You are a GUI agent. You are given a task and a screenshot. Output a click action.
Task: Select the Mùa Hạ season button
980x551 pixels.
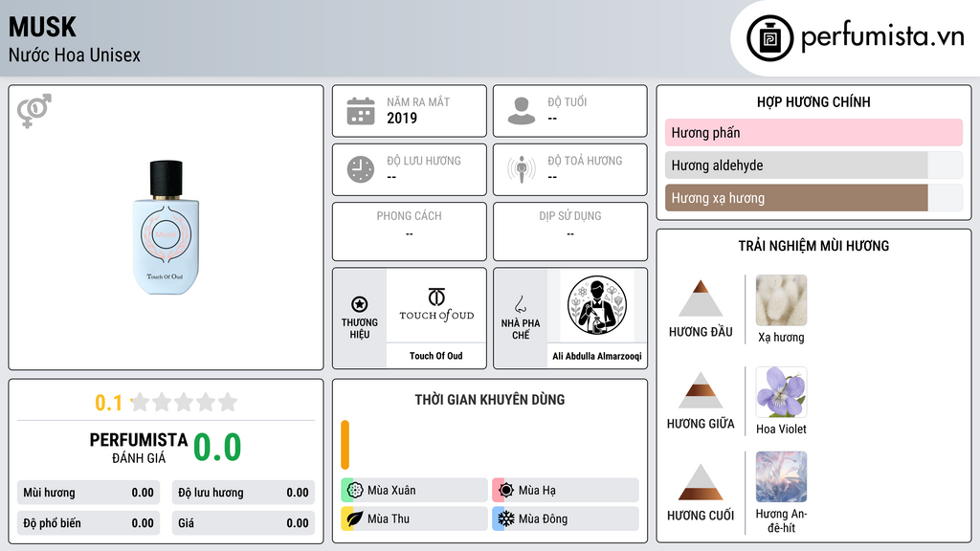pyautogui.click(x=566, y=491)
